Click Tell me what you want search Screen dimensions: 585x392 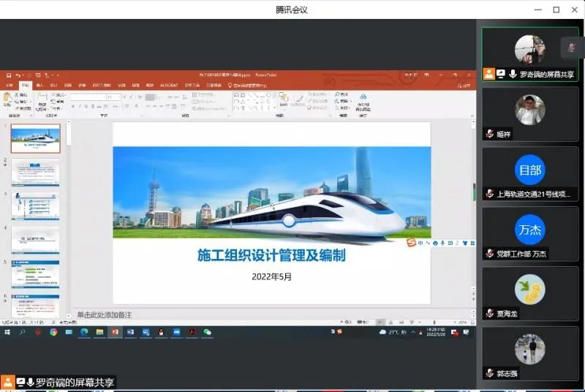(248, 86)
